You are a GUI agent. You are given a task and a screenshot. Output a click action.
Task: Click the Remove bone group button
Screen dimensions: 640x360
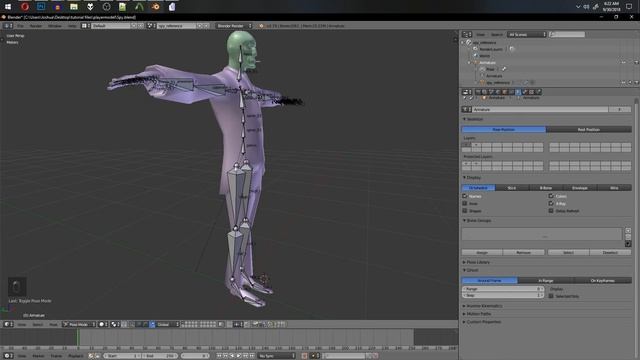pyautogui.click(x=524, y=253)
